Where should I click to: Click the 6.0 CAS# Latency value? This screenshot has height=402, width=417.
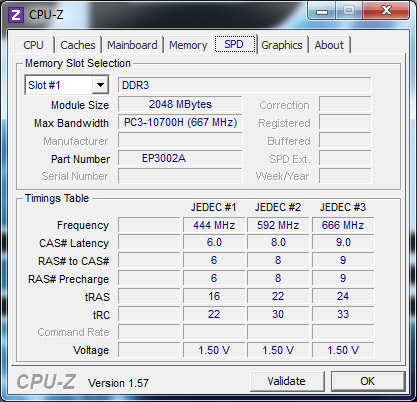[x=214, y=242]
